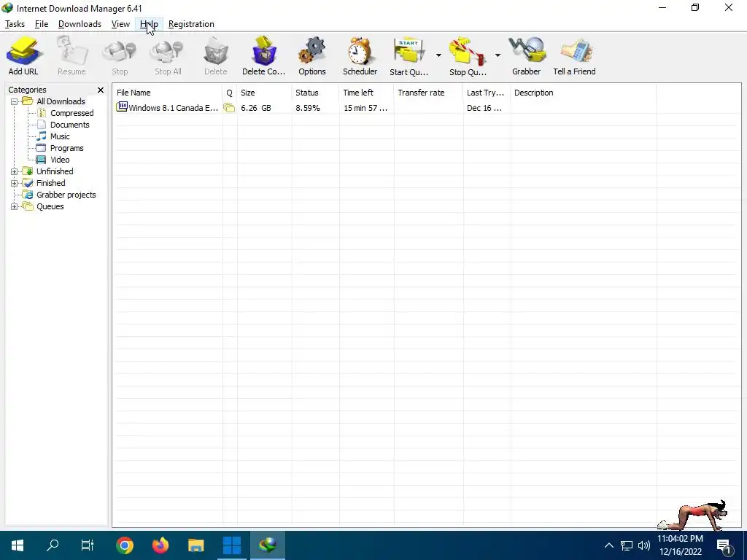747x560 pixels.
Task: Show hidden system tray icons
Action: coord(609,545)
